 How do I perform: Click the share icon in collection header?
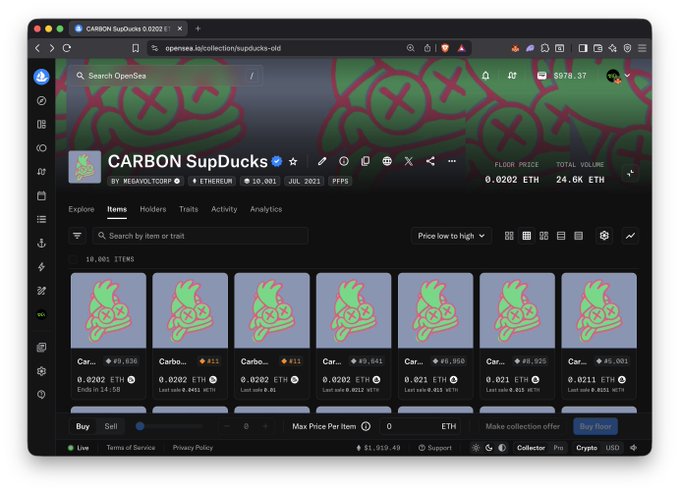coord(430,161)
